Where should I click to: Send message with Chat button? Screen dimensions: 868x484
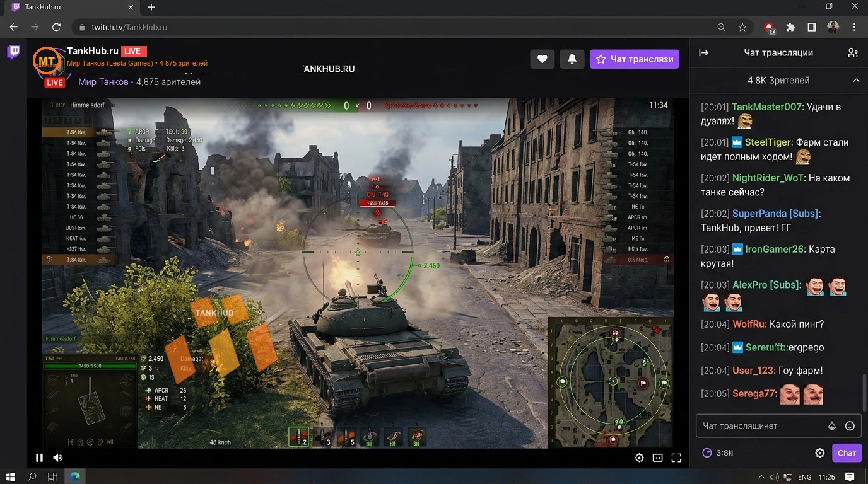pos(847,453)
